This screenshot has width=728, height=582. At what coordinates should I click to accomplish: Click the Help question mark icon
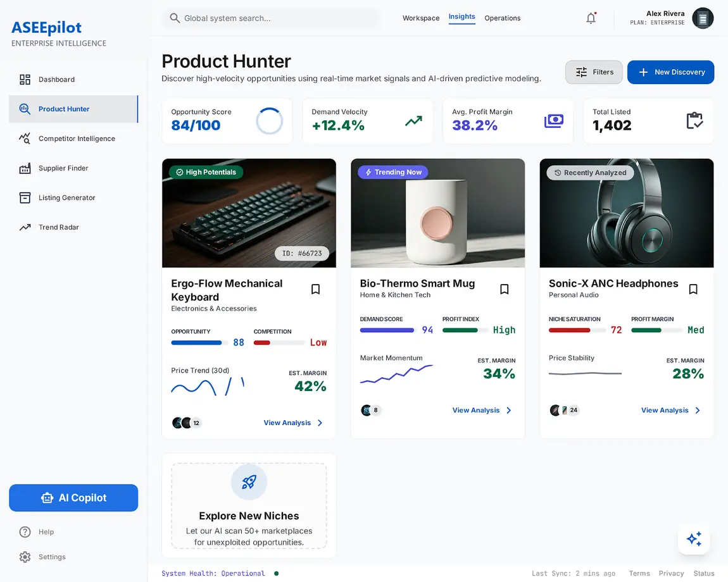25,532
